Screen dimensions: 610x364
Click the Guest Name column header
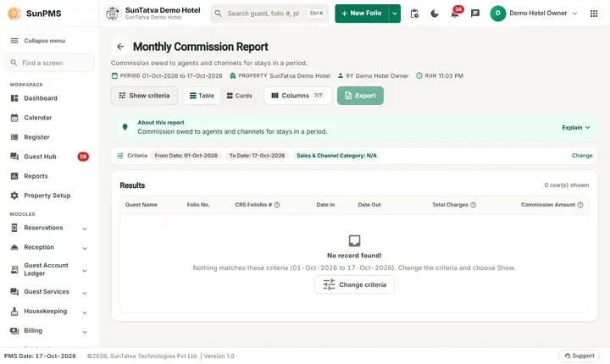pyautogui.click(x=141, y=205)
